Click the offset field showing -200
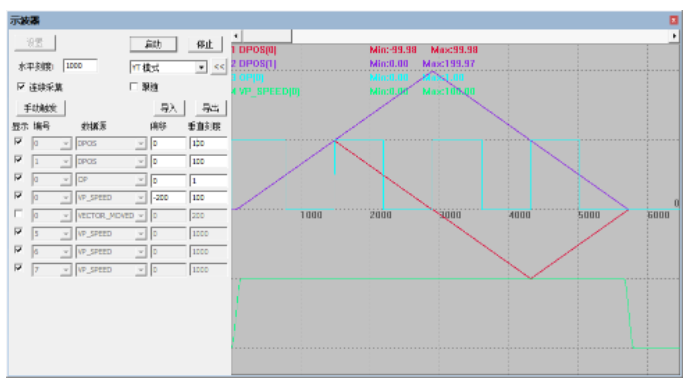Image resolution: width=692 pixels, height=388 pixels. [169, 197]
